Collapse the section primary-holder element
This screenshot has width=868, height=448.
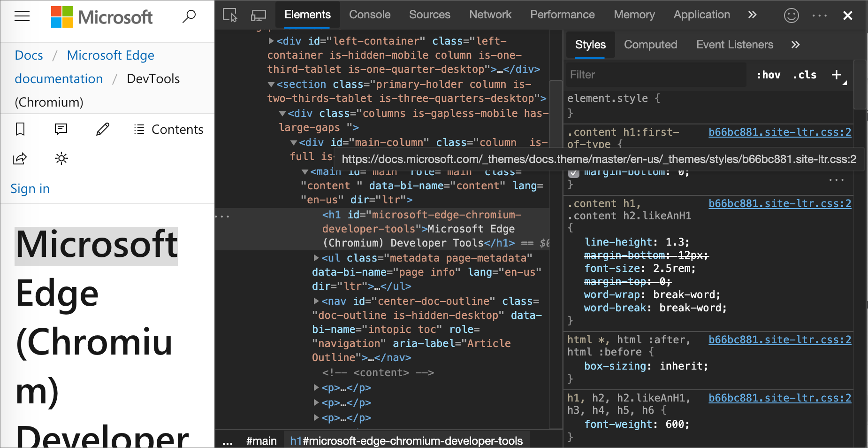click(x=271, y=85)
